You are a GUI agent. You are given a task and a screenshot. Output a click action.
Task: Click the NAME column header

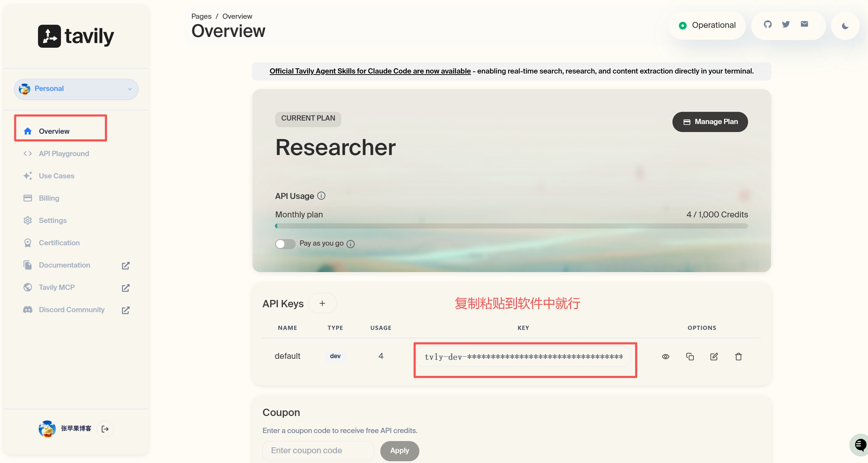pyautogui.click(x=287, y=328)
